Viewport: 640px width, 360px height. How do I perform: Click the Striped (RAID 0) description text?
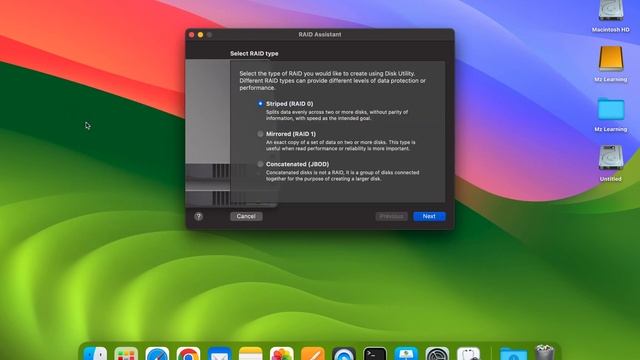(337, 115)
